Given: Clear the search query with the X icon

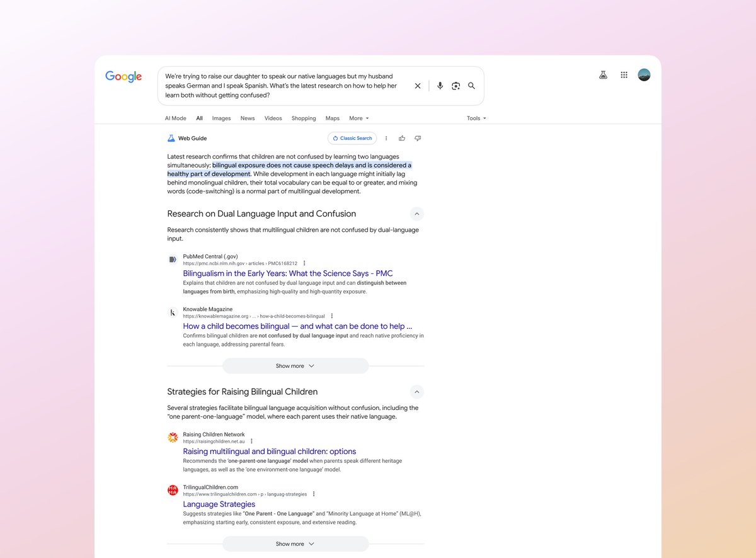Looking at the screenshot, I should coord(418,86).
